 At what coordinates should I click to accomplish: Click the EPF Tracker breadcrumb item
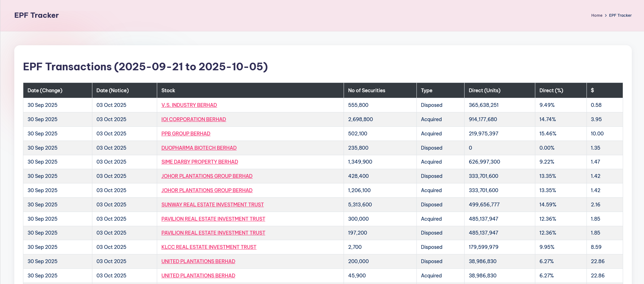620,15
